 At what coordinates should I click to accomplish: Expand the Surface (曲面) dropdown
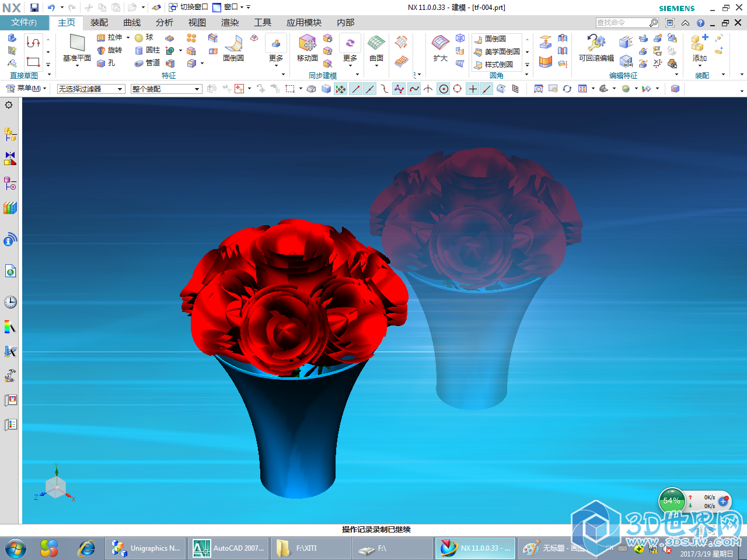[x=376, y=65]
